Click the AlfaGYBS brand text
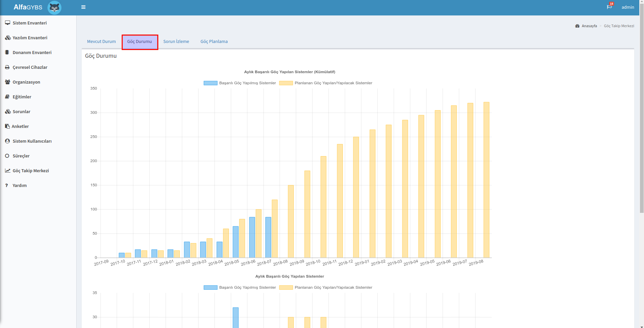644x328 pixels. point(28,7)
